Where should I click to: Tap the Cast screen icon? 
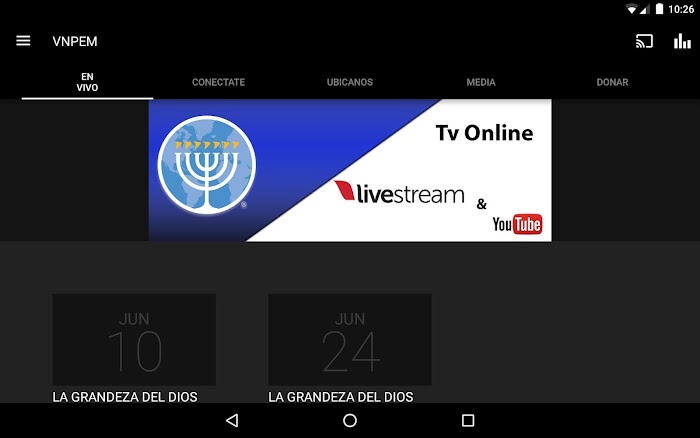644,41
